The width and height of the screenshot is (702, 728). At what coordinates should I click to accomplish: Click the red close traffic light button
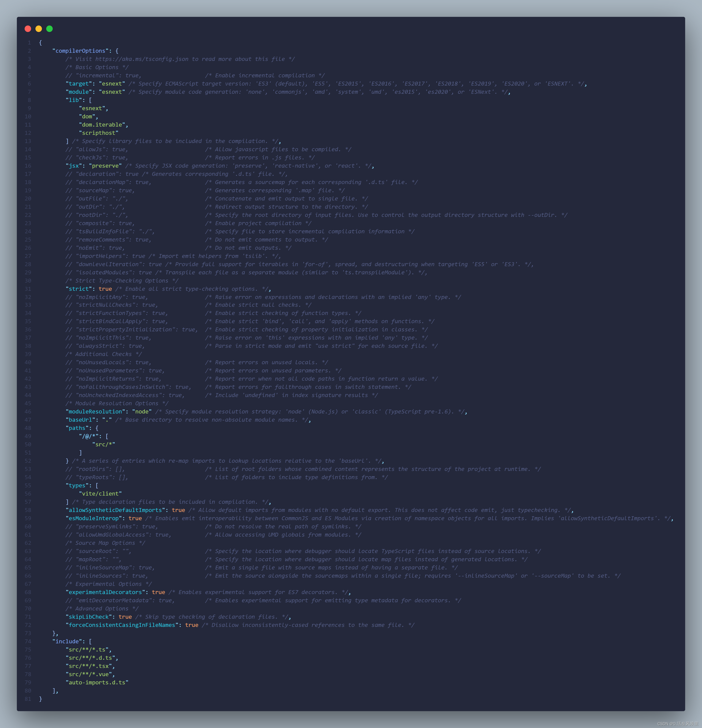tap(27, 29)
